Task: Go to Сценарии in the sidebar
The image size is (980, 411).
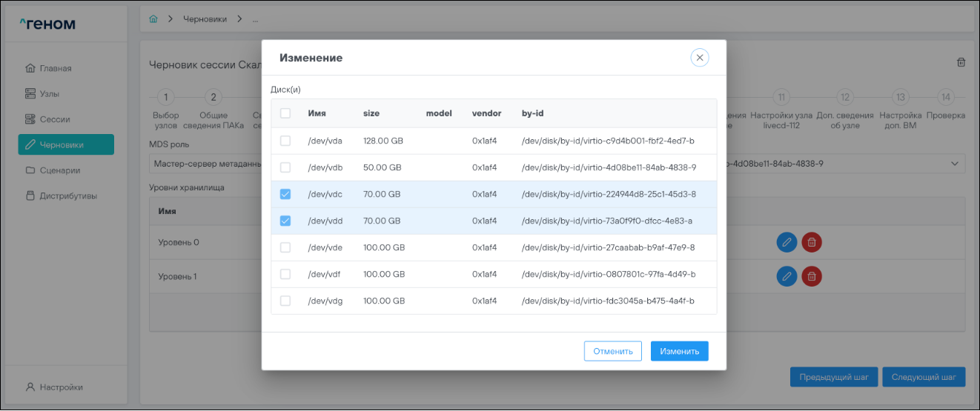Action: 59,170
